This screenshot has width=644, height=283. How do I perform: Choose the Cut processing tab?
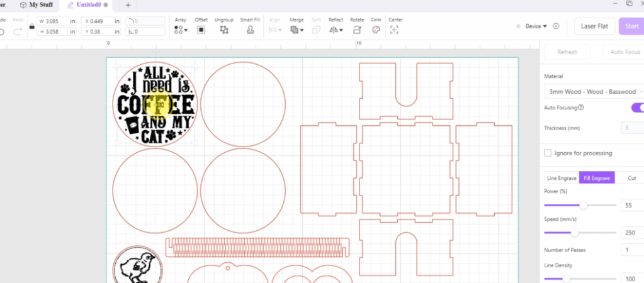tap(631, 178)
